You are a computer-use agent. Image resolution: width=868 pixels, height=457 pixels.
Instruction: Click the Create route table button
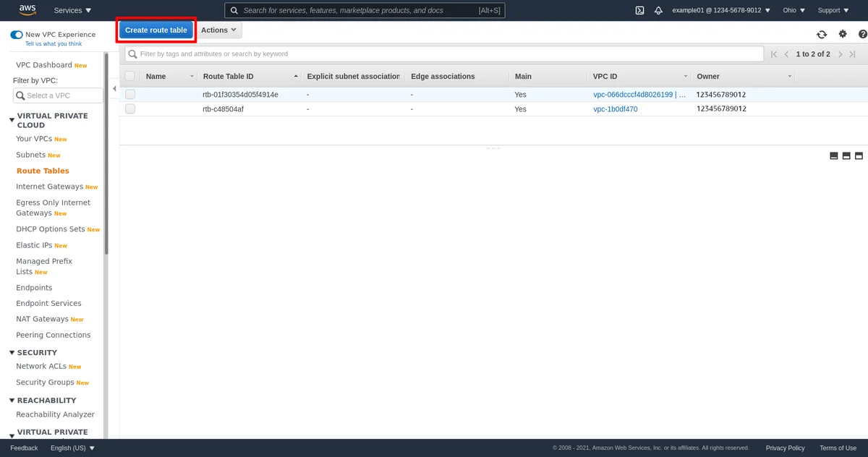(156, 30)
